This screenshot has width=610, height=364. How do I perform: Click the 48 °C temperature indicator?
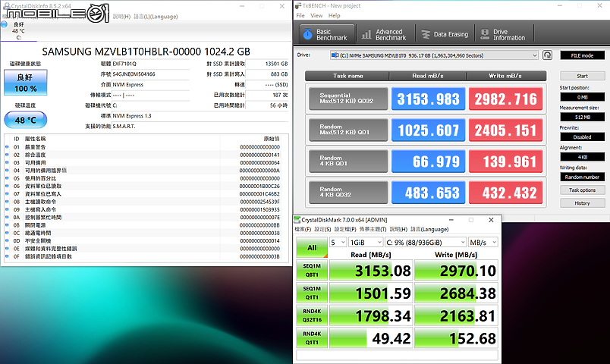[26, 120]
